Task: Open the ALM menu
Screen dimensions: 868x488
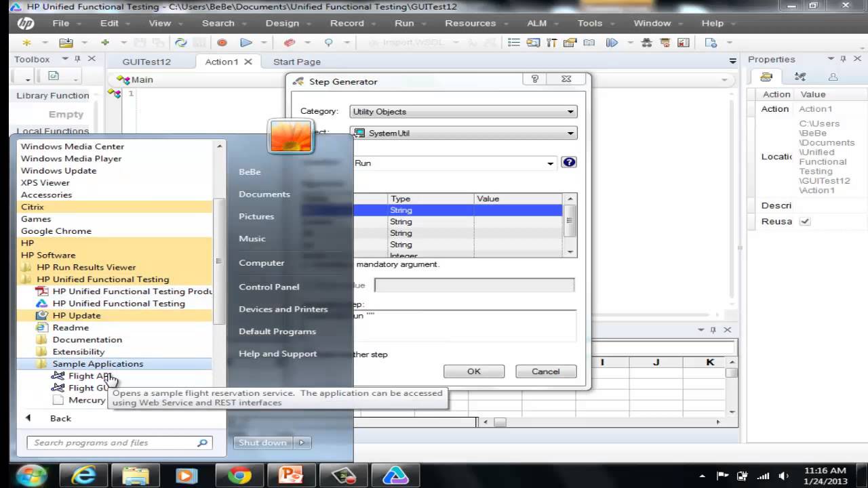Action: click(536, 22)
